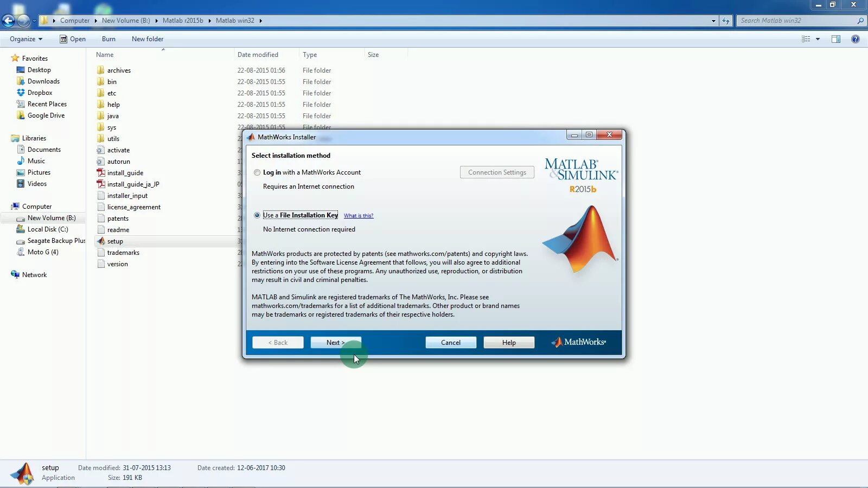Open the 'What is this?' link

(x=359, y=216)
